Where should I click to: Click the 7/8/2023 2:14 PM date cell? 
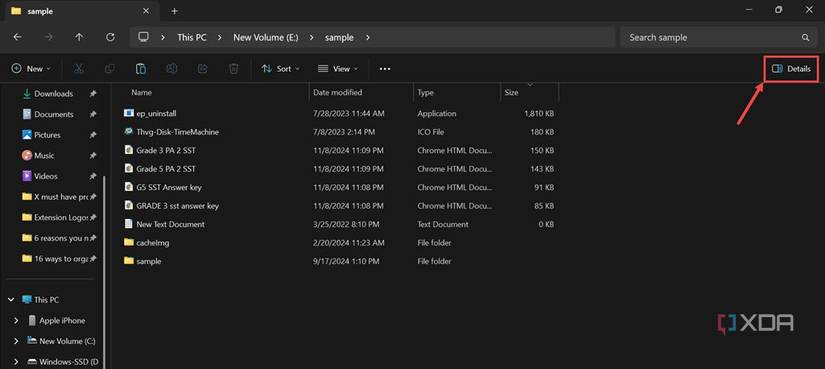(344, 132)
